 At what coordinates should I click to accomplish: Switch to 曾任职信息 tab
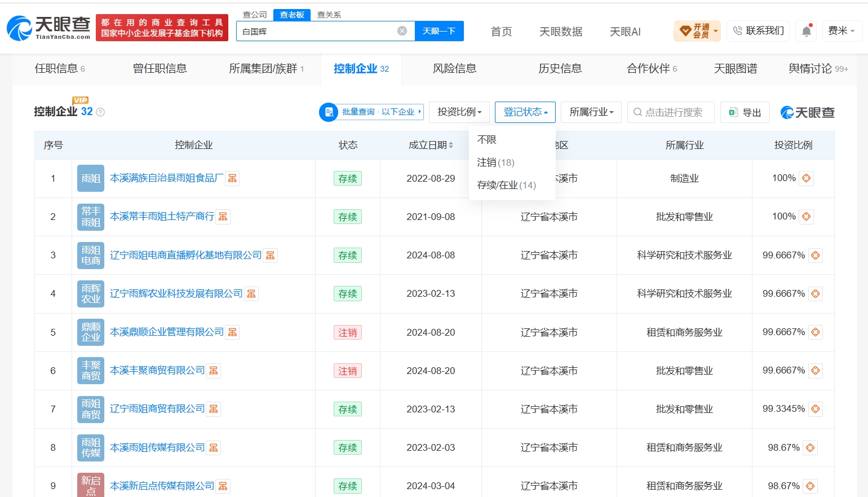(x=160, y=69)
